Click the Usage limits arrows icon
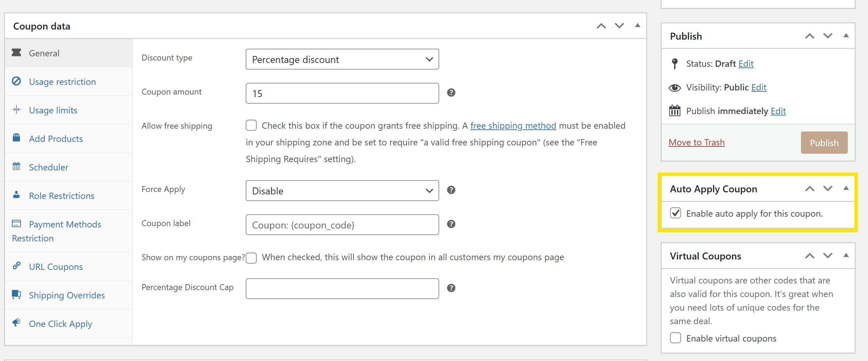The image size is (868, 361). pyautogui.click(x=16, y=110)
